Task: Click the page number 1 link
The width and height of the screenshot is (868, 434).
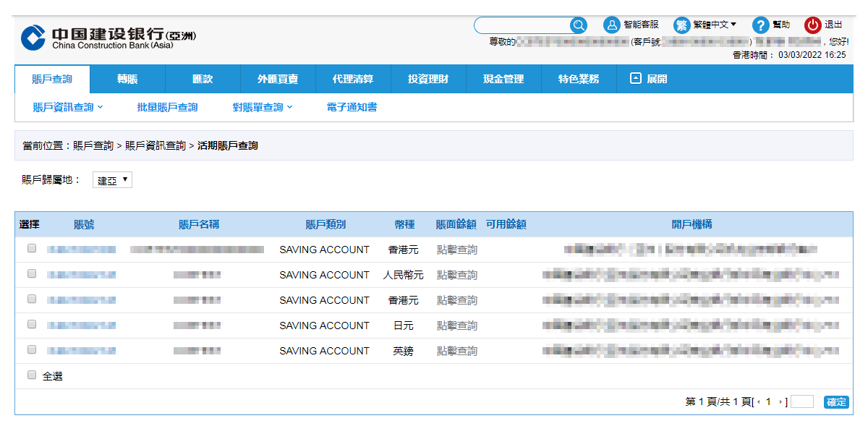Action: pos(769,402)
